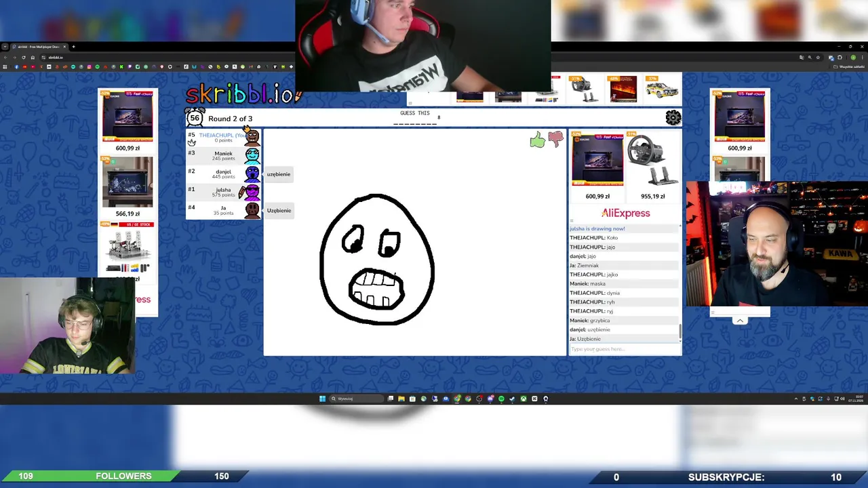The image size is (868, 488).
Task: Go back in the browser
Action: tap(6, 57)
